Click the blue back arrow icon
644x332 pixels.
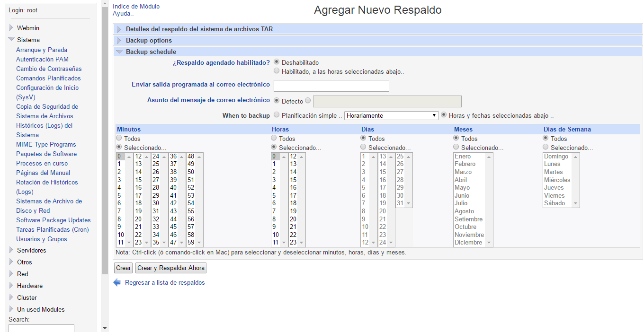click(117, 282)
